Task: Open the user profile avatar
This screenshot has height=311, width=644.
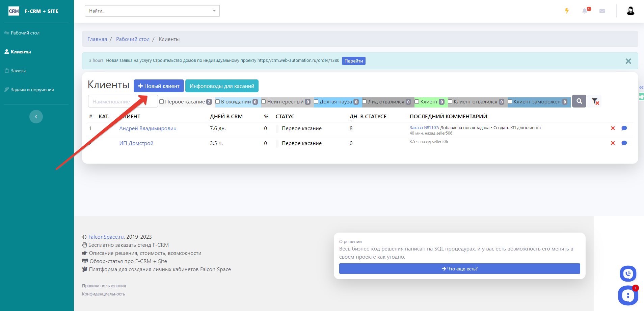Action: (630, 11)
